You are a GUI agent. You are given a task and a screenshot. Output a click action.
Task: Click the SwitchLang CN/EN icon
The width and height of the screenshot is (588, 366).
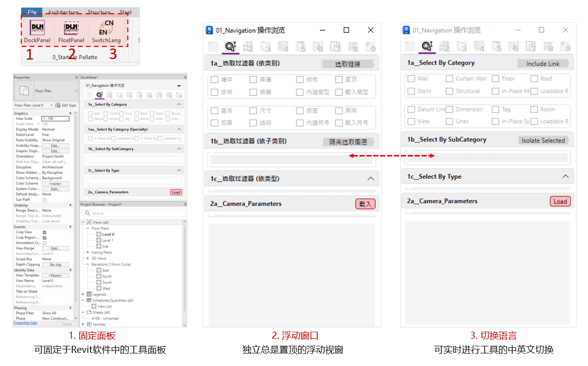106,28
